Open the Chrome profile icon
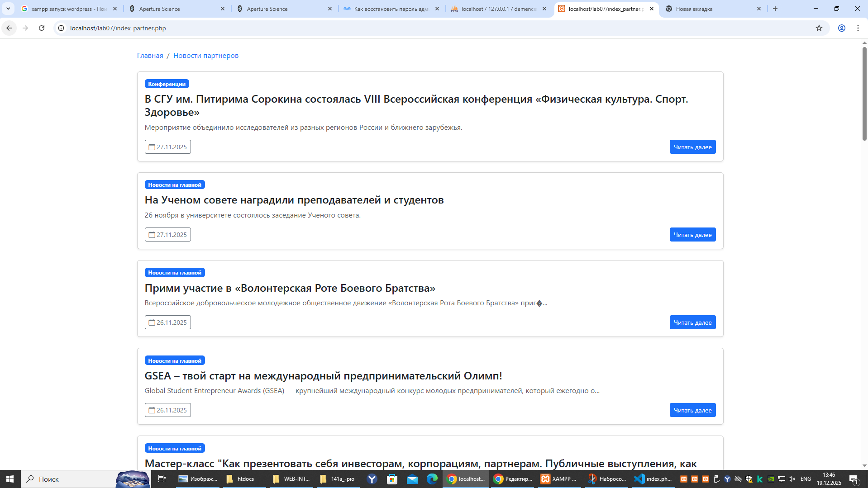 click(841, 28)
